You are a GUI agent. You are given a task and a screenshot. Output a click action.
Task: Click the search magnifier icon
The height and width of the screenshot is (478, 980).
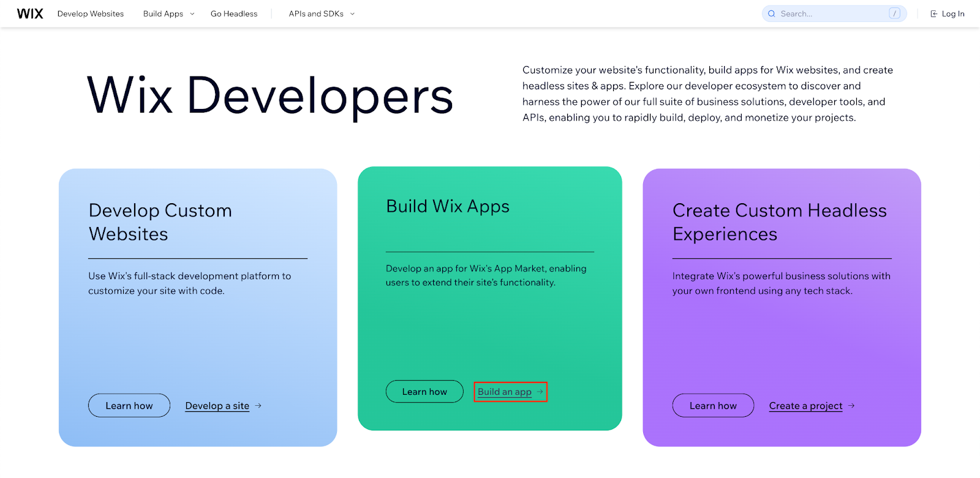(772, 13)
